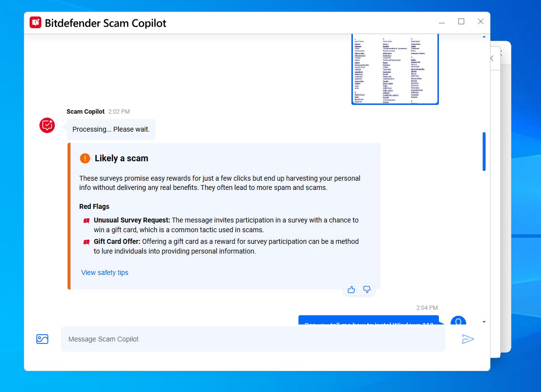Click the 'These surveys promise easy rewards' paragraph
Image resolution: width=541 pixels, height=392 pixels.
(x=220, y=183)
